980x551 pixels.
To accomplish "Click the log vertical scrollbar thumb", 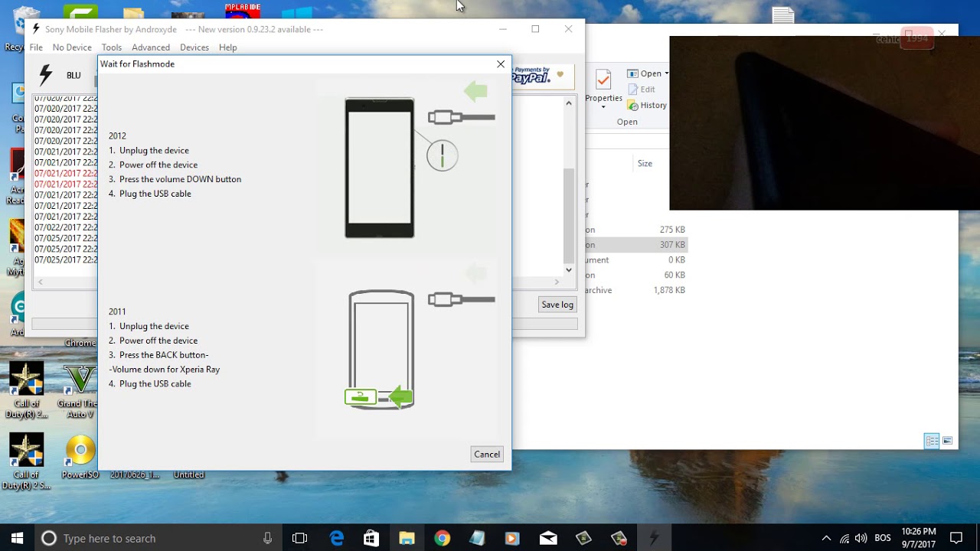I will coord(569,215).
